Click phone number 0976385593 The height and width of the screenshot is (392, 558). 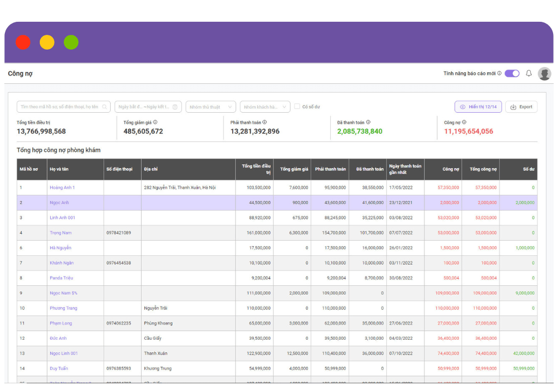118,369
